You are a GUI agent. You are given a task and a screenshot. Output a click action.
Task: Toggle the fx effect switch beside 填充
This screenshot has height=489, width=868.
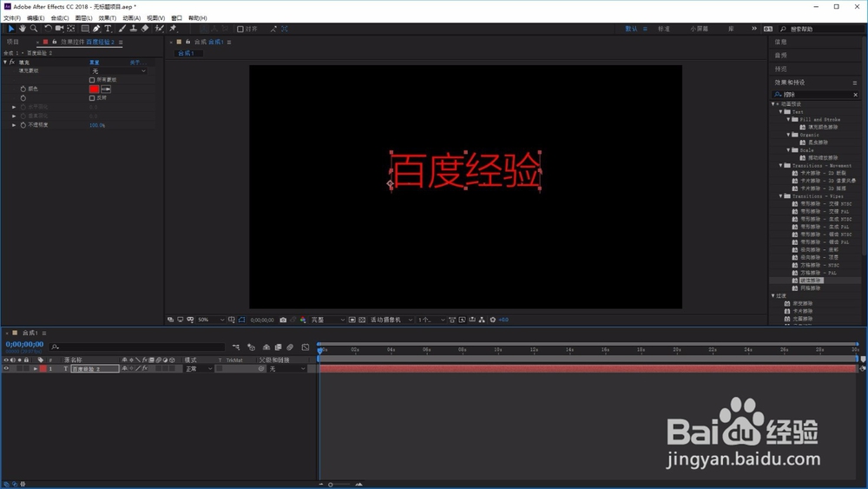[11, 63]
